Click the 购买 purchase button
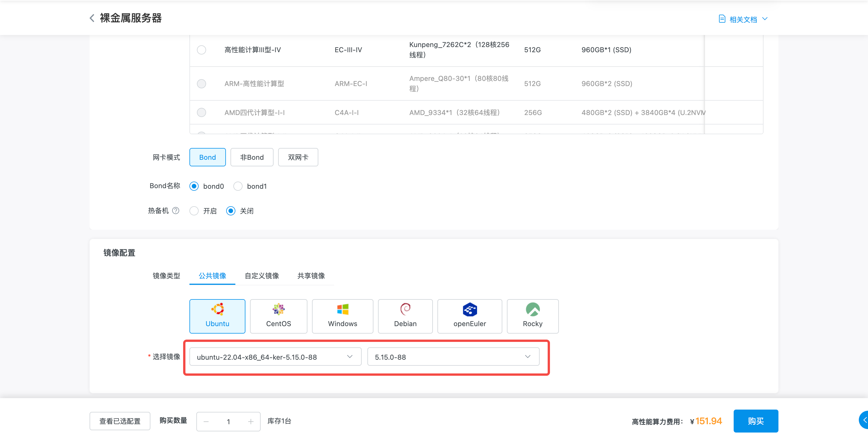This screenshot has width=868, height=444. (x=755, y=421)
